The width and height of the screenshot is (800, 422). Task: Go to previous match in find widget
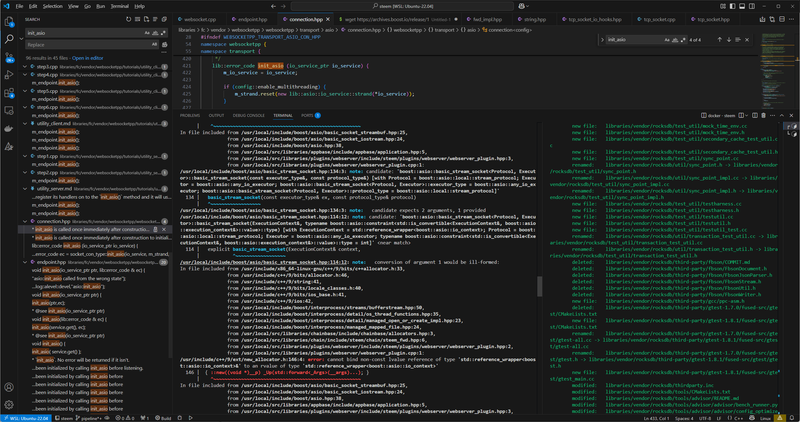pos(719,39)
